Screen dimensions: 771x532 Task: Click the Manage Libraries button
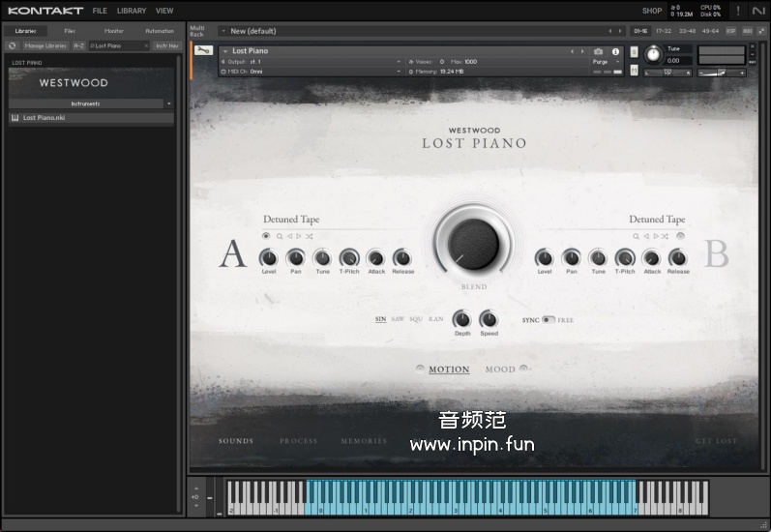(x=45, y=45)
